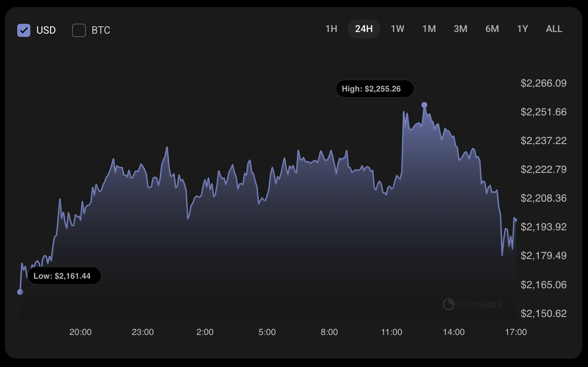Click the 8:00 time axis label
The height and width of the screenshot is (367, 588).
click(x=329, y=332)
